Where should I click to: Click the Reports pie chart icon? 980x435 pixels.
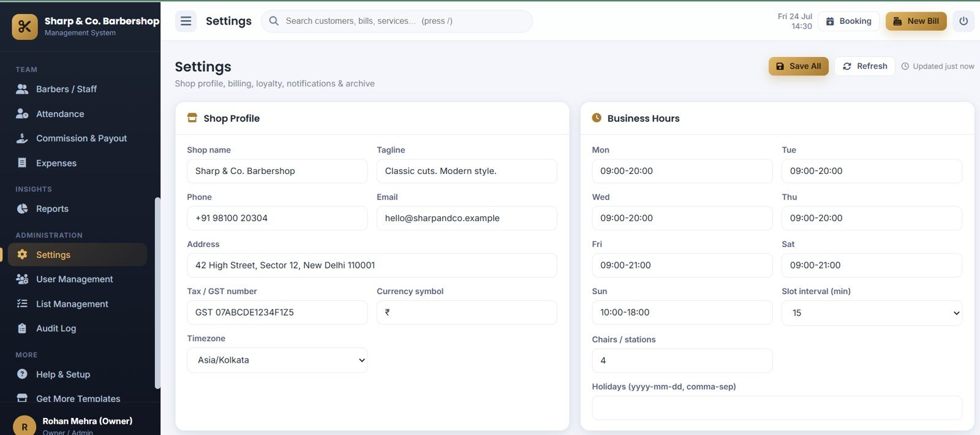click(x=22, y=209)
